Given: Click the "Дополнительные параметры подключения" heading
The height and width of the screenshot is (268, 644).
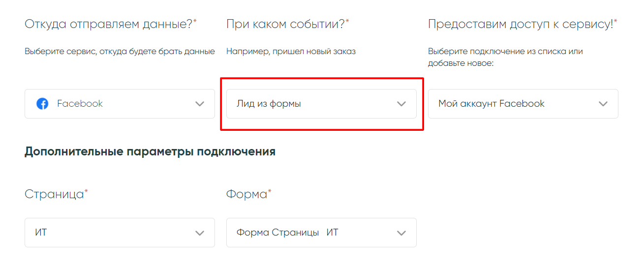Looking at the screenshot, I should (150, 151).
